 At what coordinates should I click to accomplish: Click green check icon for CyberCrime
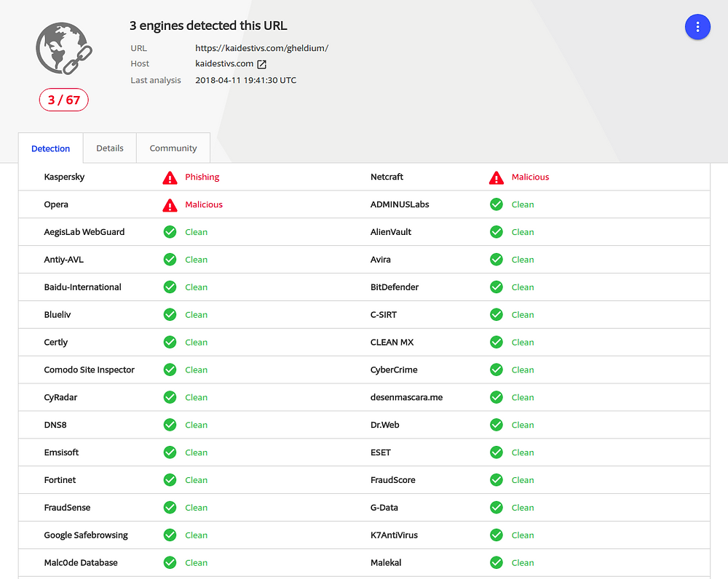tap(496, 370)
